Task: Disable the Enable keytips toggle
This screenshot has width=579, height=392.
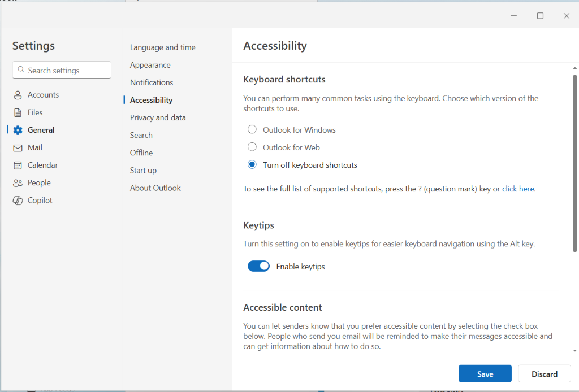Action: [258, 267]
